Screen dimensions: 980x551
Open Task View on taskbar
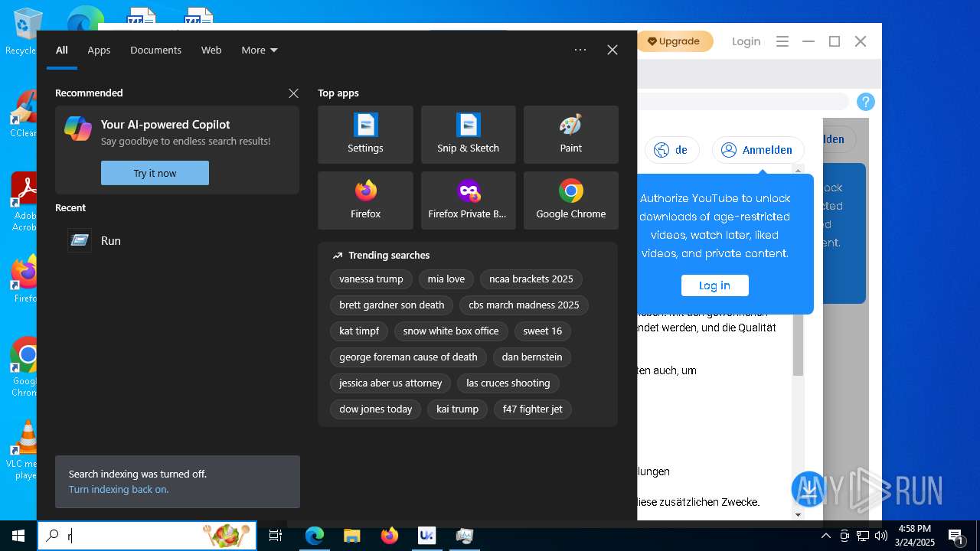276,536
